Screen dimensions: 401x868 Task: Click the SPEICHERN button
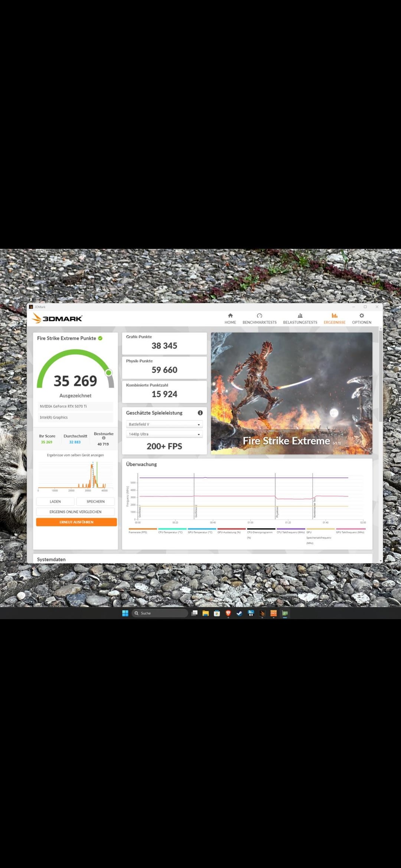[95, 501]
